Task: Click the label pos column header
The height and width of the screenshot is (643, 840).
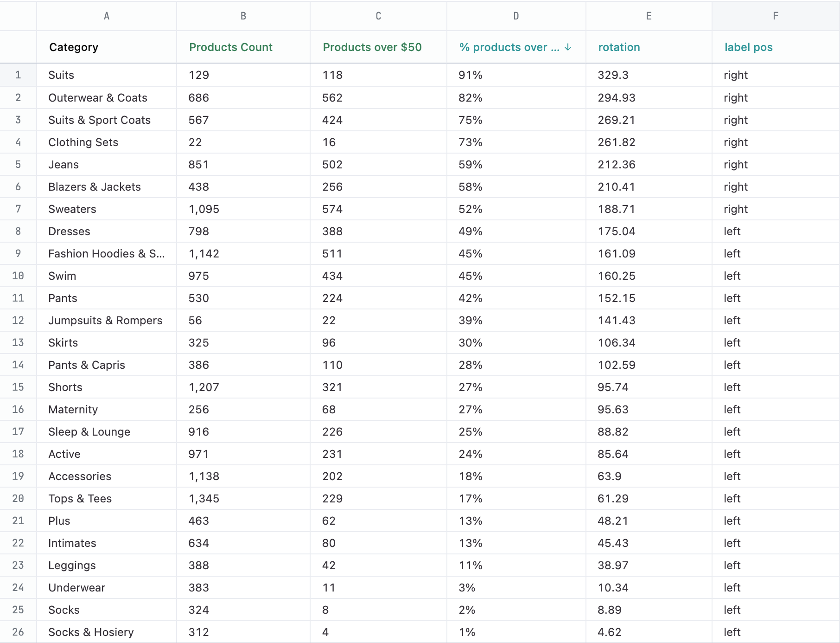Action: pyautogui.click(x=748, y=47)
